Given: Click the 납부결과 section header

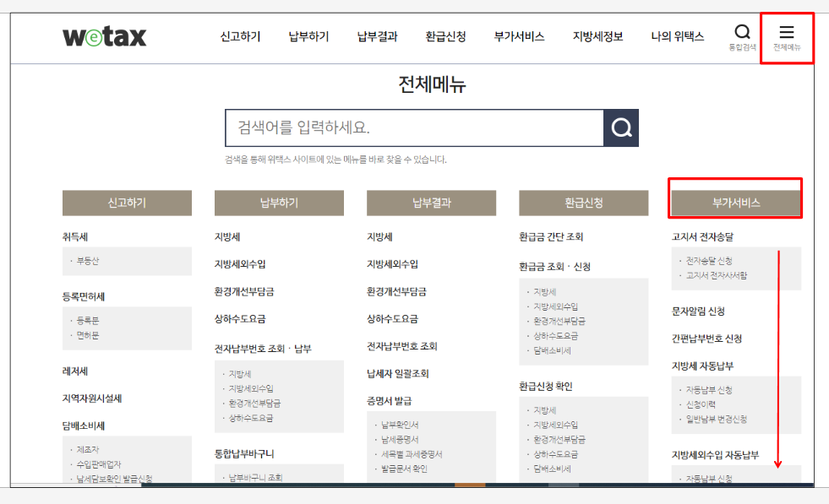Looking at the screenshot, I should click(x=431, y=203).
